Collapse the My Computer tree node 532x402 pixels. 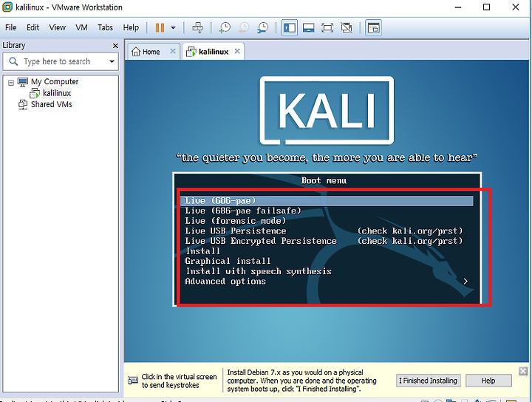click(x=11, y=82)
